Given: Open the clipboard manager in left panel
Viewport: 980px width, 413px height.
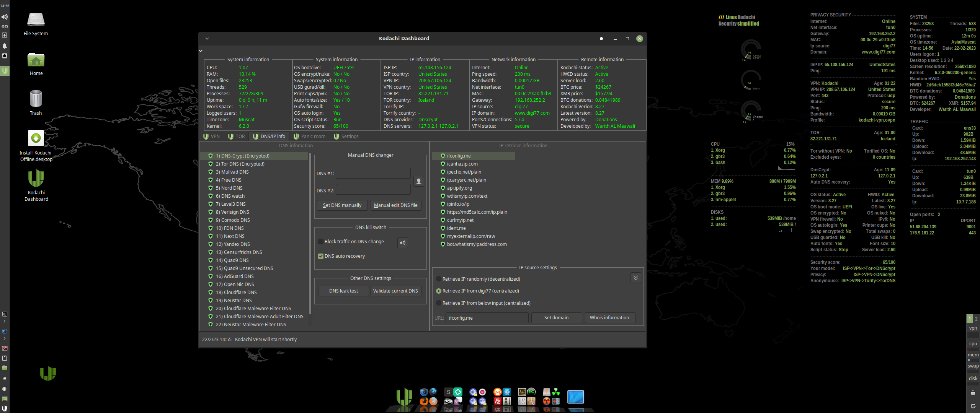Looking at the screenshot, I should pyautogui.click(x=5, y=358).
